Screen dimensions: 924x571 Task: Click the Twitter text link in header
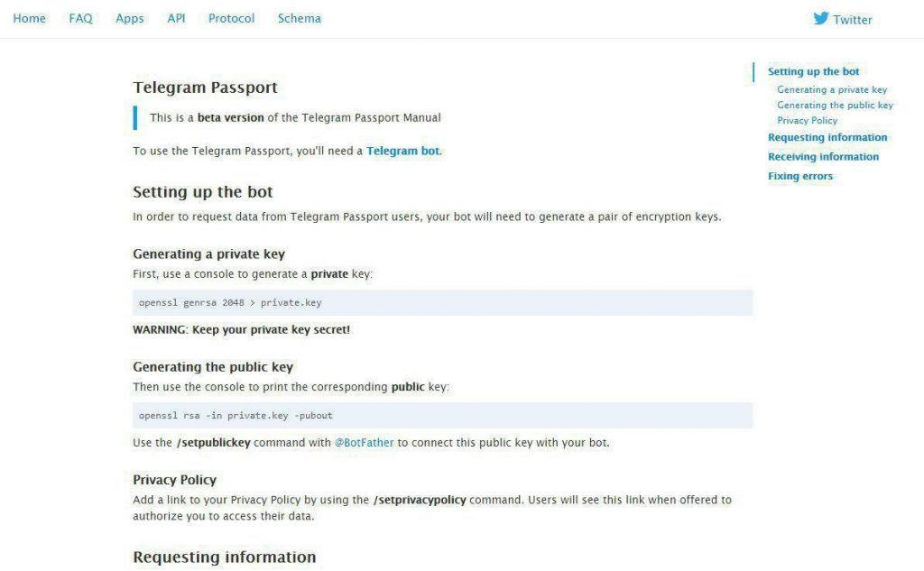(x=852, y=19)
